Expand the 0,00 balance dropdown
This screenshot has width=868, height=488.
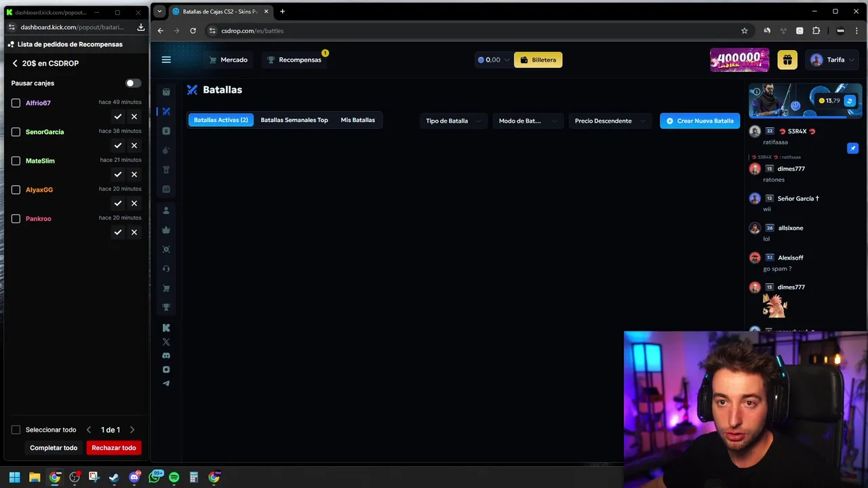point(493,60)
